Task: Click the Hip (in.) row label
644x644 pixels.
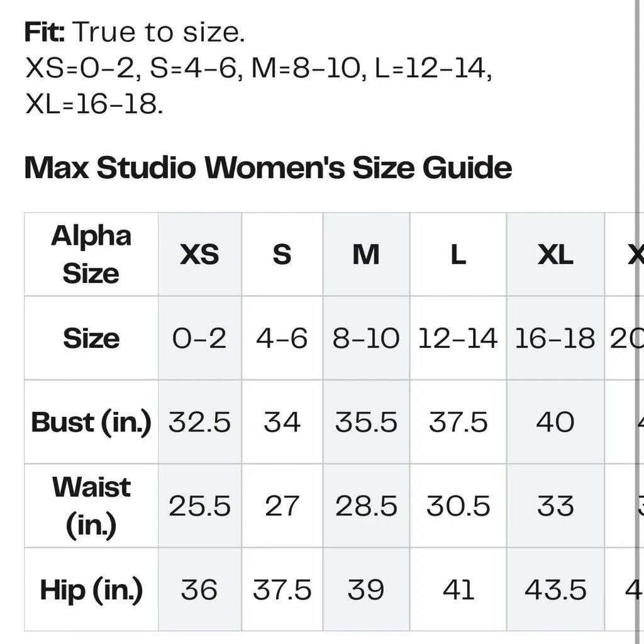Action: [91, 590]
